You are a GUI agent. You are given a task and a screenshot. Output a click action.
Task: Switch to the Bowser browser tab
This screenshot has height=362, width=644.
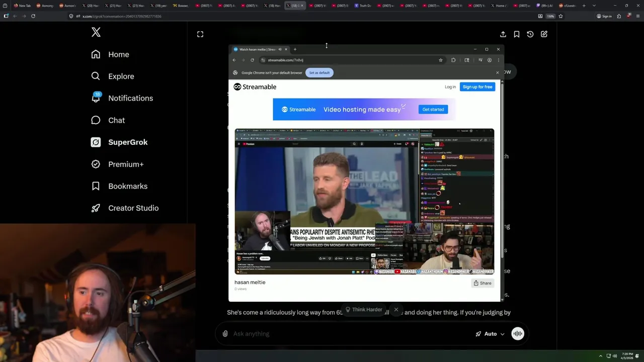[181, 6]
